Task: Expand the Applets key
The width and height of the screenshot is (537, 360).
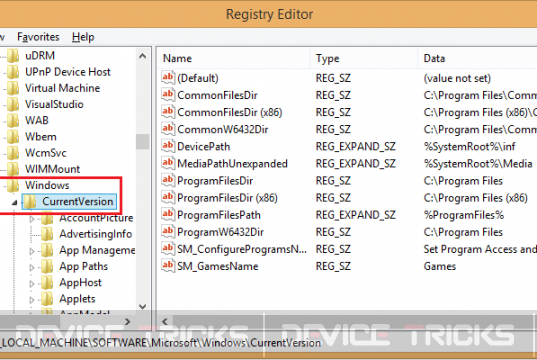Action: [x=32, y=300]
